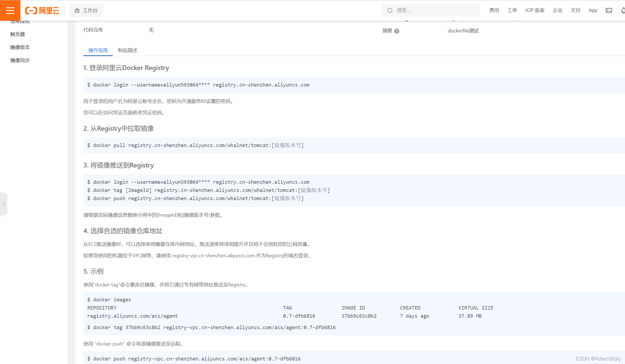This screenshot has width=625, height=364.
Task: Open the 工单 menu
Action: (512, 10)
